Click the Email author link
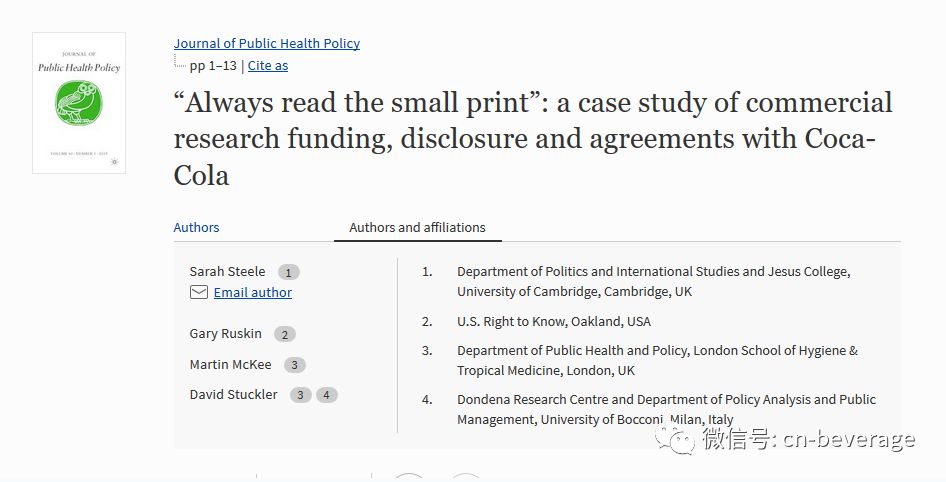 [x=253, y=293]
